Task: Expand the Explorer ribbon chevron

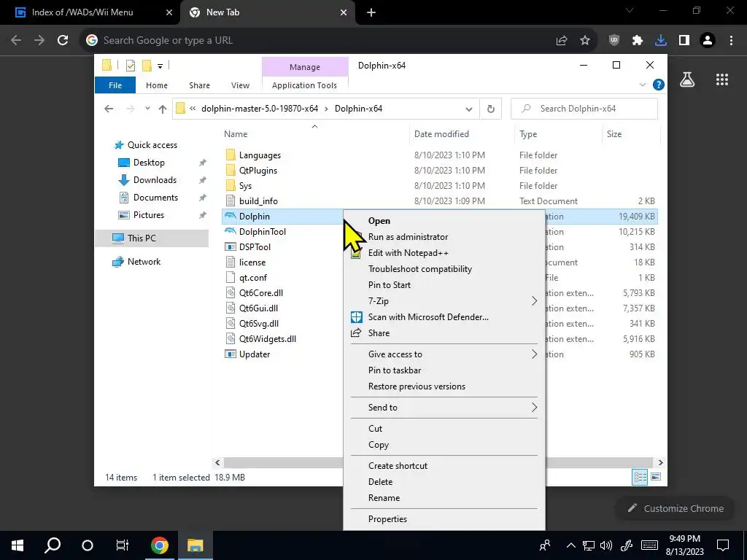Action: coord(642,85)
